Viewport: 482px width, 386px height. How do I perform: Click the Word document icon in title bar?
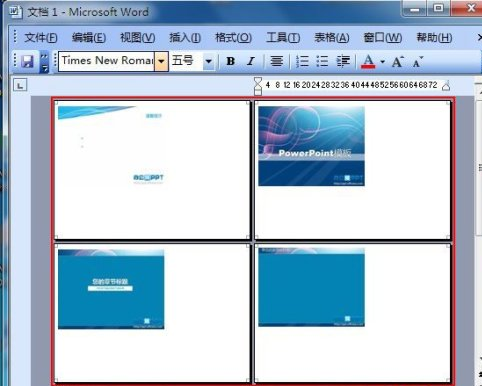tap(15, 12)
